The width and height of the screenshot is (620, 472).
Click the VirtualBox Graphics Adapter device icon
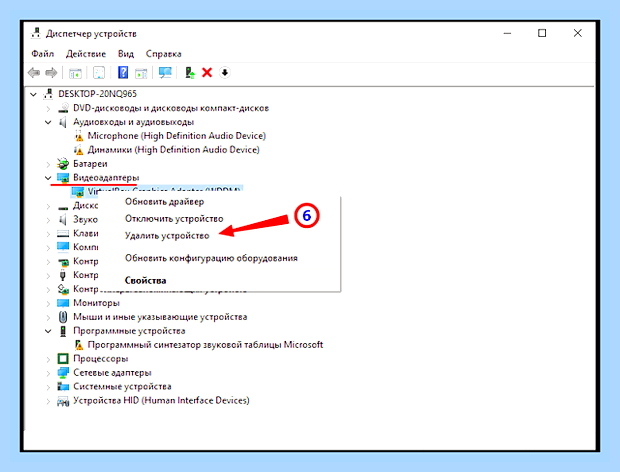(78, 192)
